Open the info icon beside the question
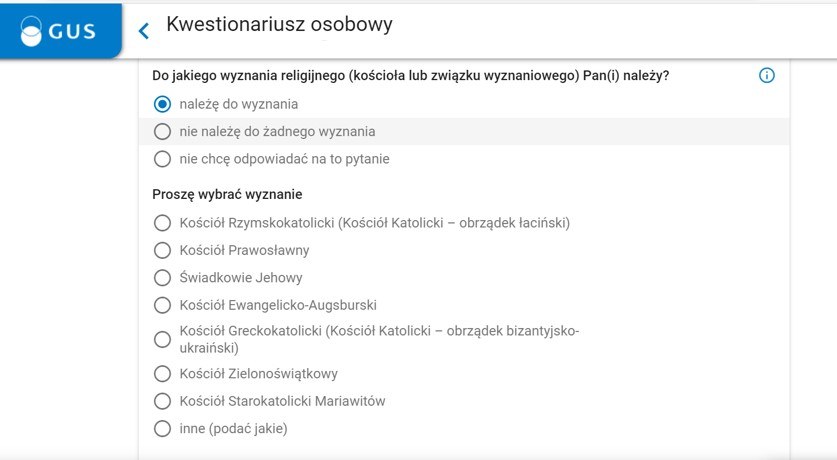837x460 pixels. (x=767, y=76)
